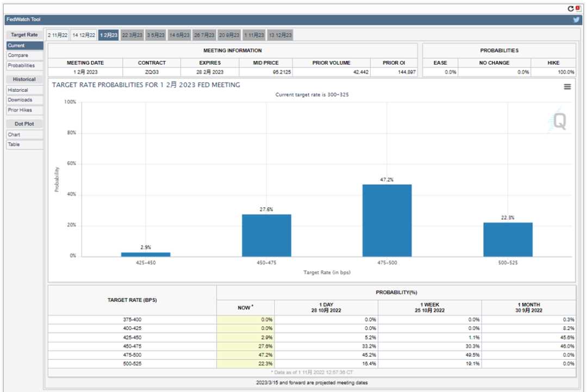Open the Historical sidebar link

click(x=18, y=90)
